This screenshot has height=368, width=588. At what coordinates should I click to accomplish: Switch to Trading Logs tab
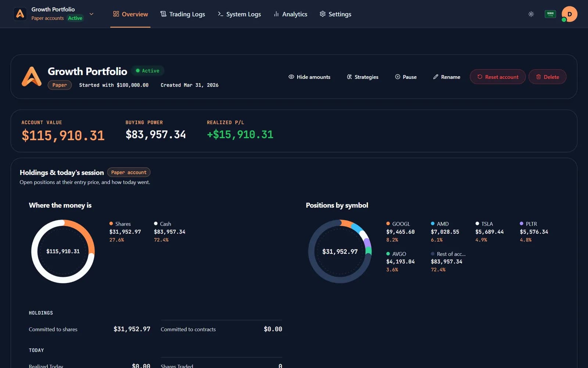[183, 14]
